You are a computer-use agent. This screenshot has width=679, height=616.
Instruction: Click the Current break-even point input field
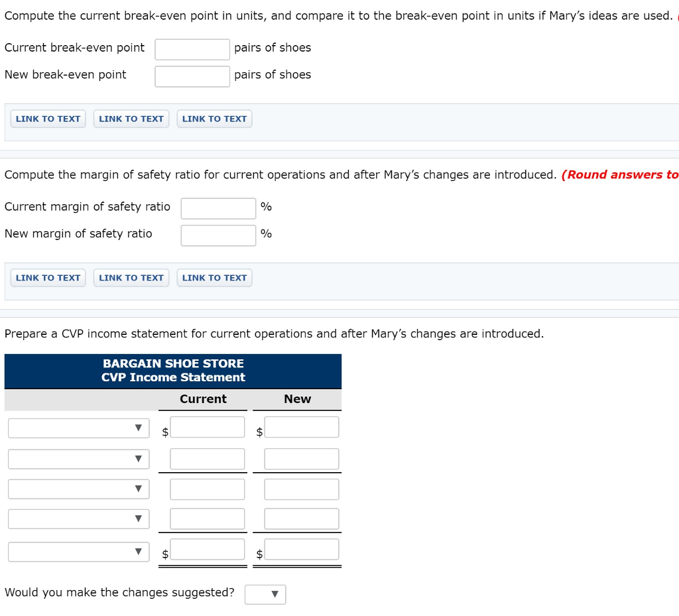192,49
